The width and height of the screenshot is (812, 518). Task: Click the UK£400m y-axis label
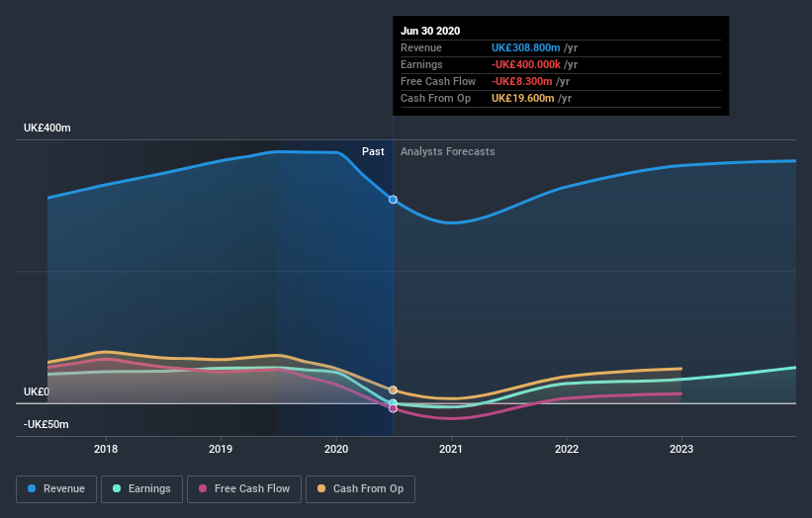coord(47,128)
